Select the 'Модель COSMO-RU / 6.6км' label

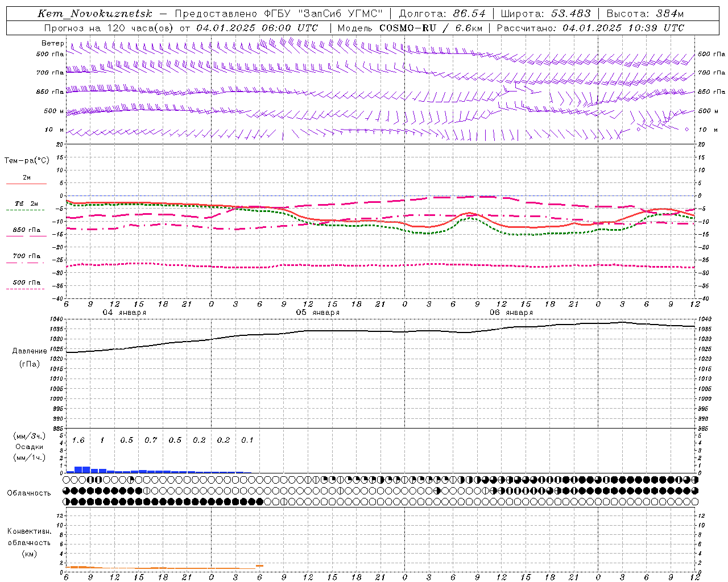coord(409,28)
